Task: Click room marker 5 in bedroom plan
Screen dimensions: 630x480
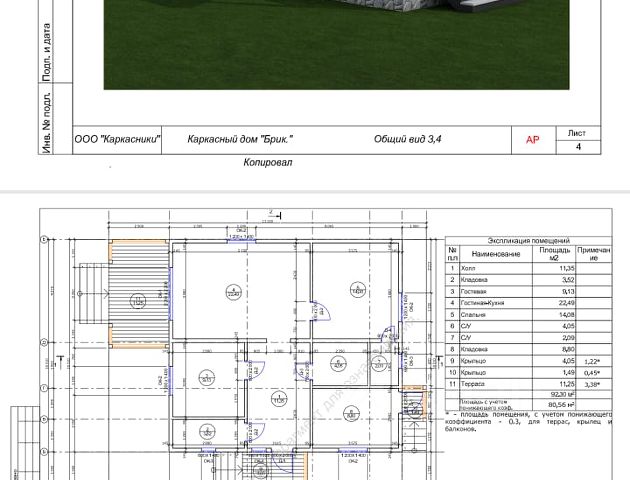Action: pyautogui.click(x=358, y=289)
